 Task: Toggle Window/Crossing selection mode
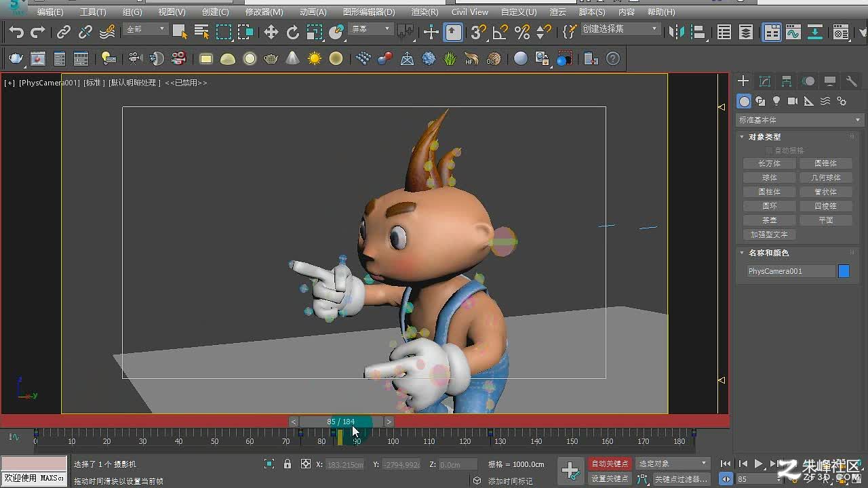tap(245, 32)
